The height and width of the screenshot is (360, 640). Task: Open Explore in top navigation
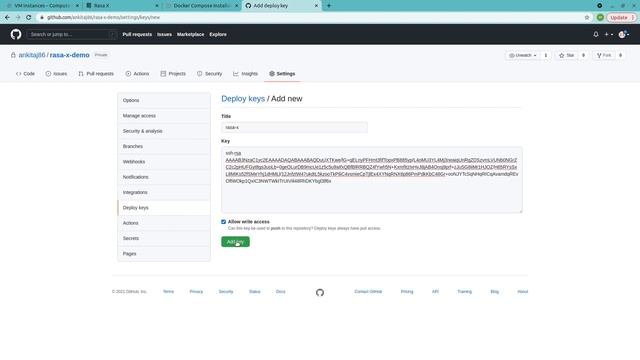(x=218, y=34)
